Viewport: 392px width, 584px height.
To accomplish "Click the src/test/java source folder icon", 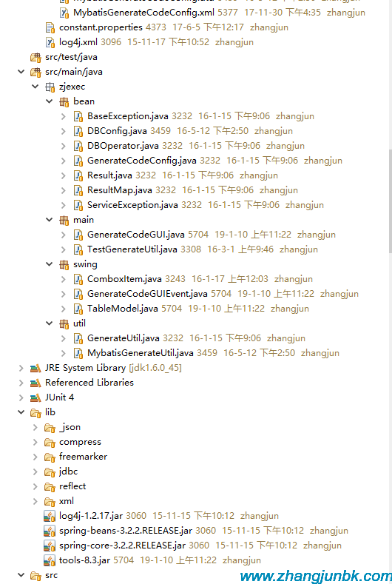I will [36, 57].
